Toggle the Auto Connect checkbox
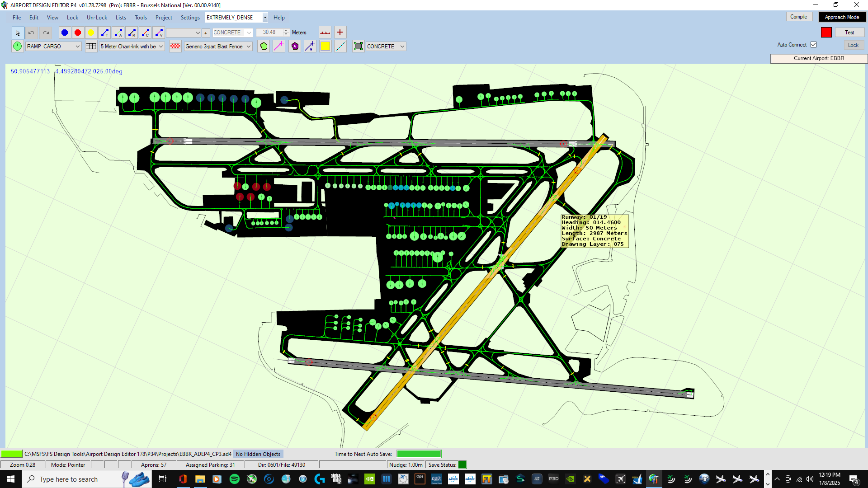Screen dimensions: 868x488 (x=814, y=45)
